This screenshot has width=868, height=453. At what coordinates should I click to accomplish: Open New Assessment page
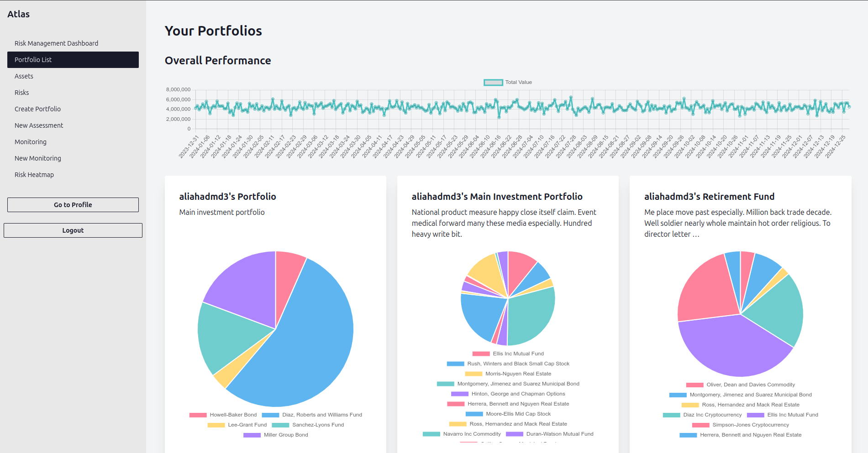pyautogui.click(x=73, y=125)
